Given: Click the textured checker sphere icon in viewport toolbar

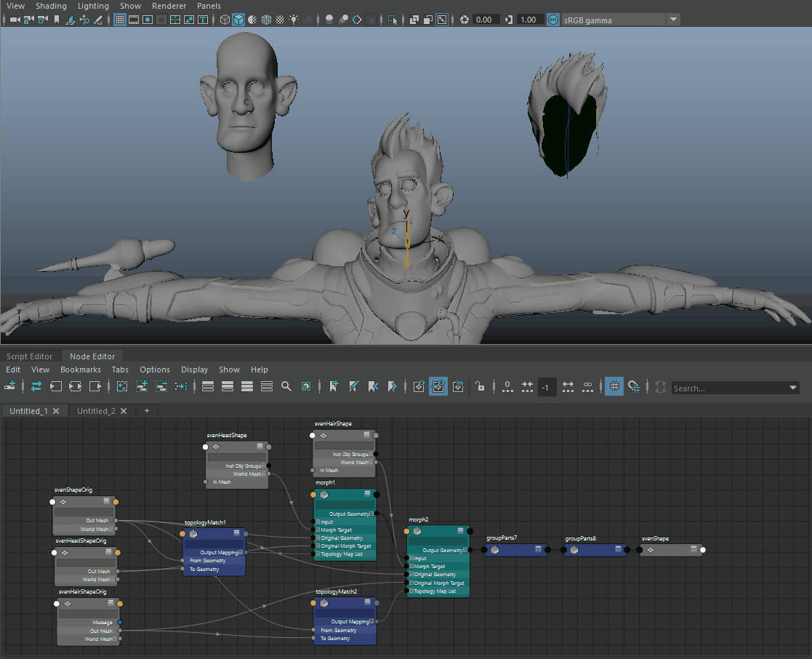Looking at the screenshot, I should (x=280, y=20).
